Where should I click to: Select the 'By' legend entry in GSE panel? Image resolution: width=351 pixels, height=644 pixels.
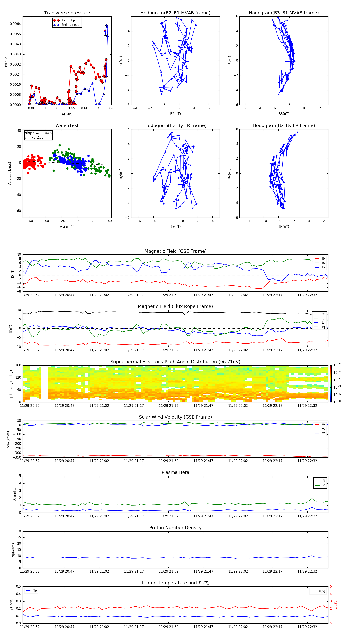[320, 263]
